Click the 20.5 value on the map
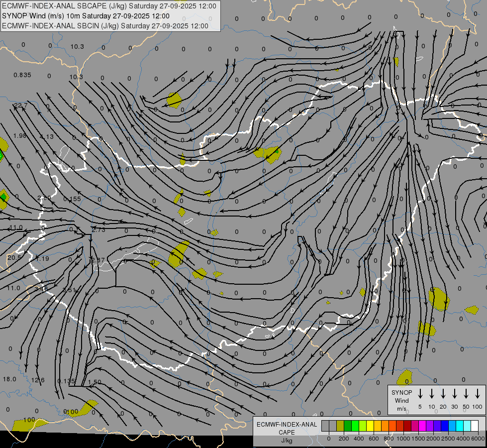 tap(14, 258)
